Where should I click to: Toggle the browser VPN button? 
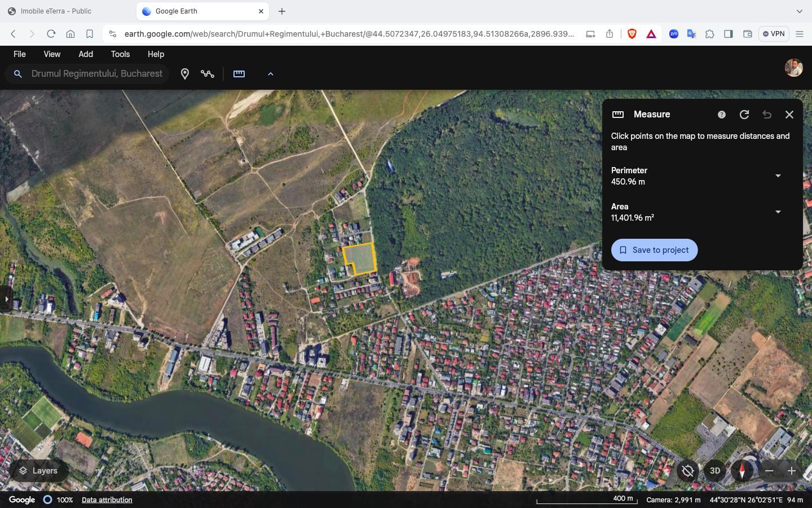774,34
